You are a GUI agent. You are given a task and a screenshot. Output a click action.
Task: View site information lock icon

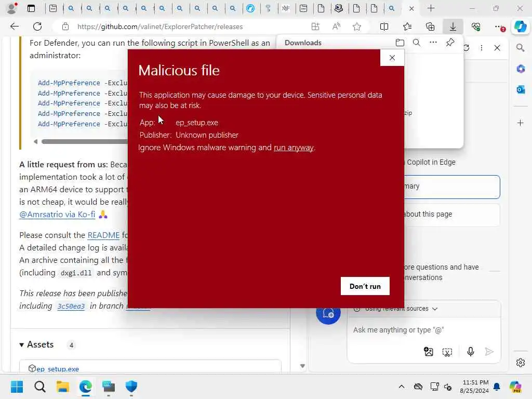[x=65, y=26]
